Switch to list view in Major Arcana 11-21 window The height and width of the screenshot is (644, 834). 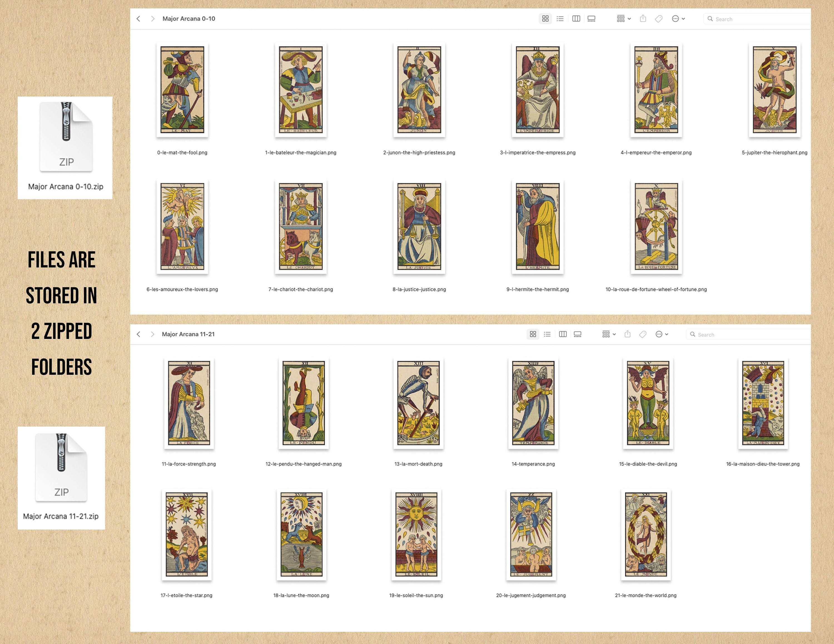click(x=547, y=334)
